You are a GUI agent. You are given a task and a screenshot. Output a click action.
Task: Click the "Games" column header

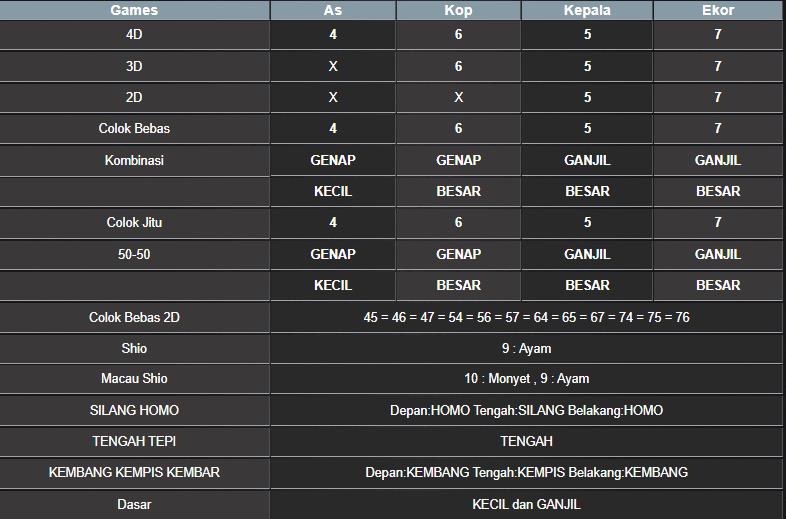tap(134, 10)
